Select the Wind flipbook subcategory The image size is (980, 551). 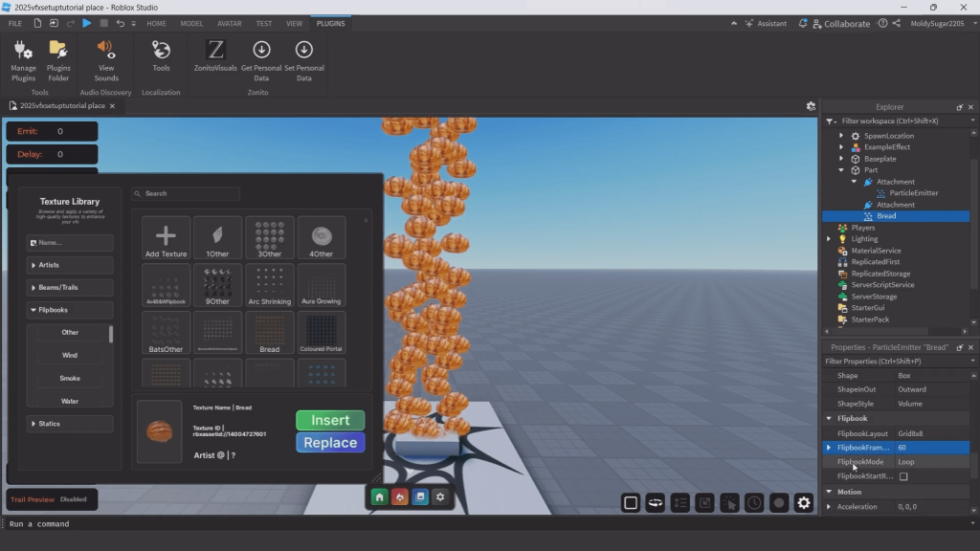click(70, 355)
